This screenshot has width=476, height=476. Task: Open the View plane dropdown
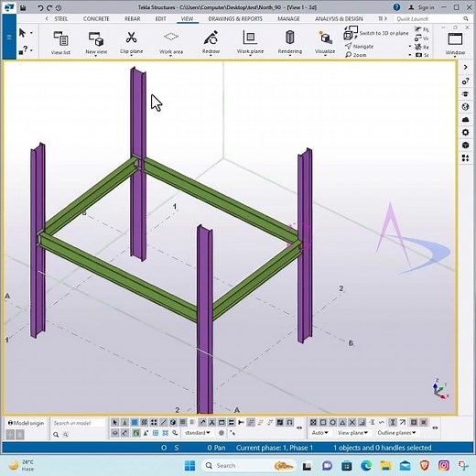(x=352, y=433)
